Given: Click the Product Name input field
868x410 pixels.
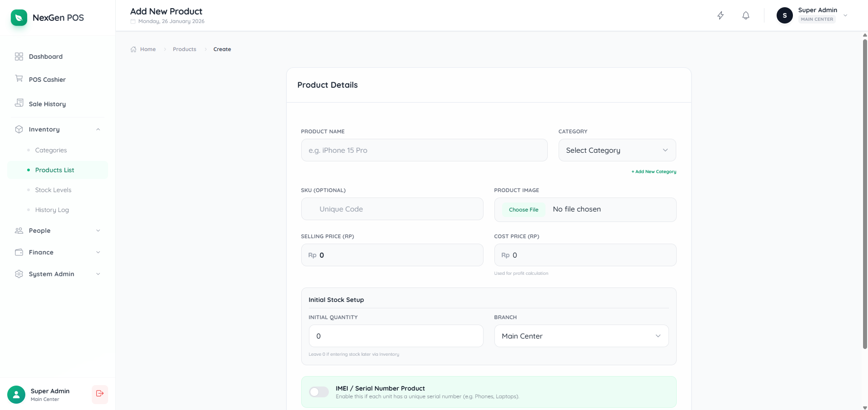Looking at the screenshot, I should (423, 150).
